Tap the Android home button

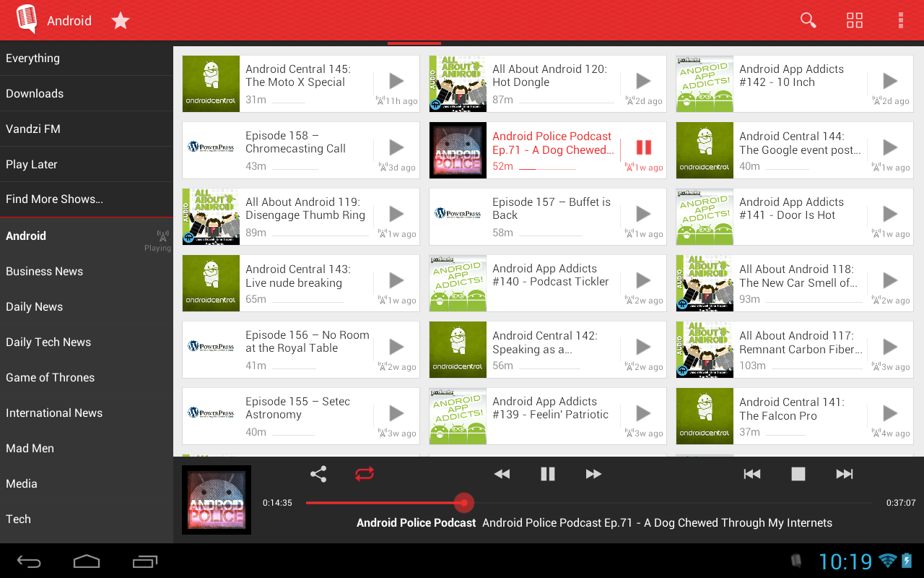pyautogui.click(x=87, y=561)
